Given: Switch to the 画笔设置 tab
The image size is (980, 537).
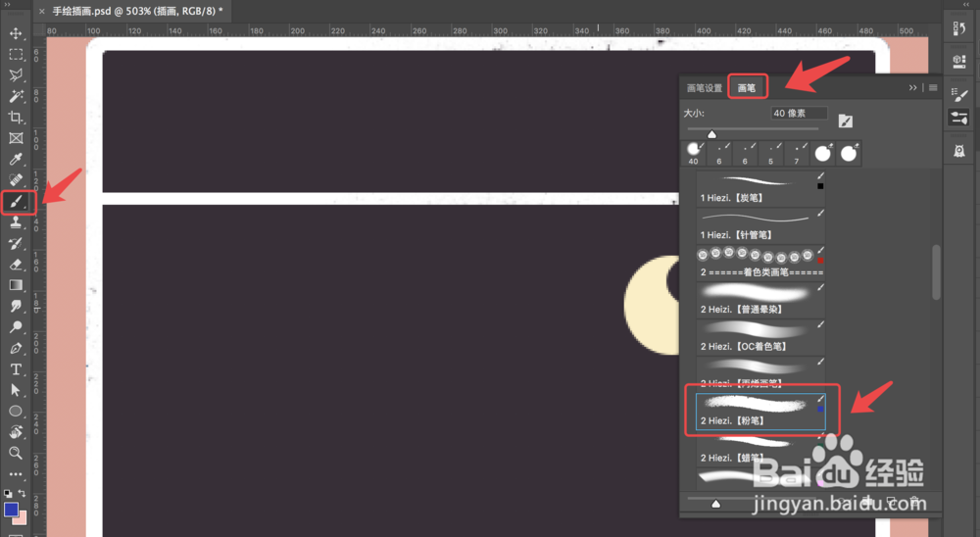Looking at the screenshot, I should click(x=705, y=88).
